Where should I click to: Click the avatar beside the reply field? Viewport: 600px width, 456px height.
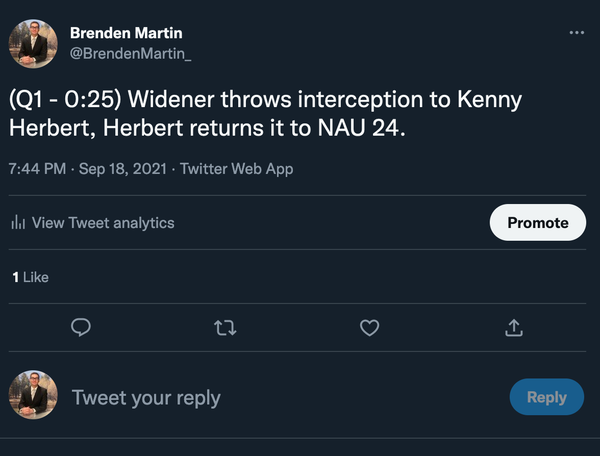(33, 396)
